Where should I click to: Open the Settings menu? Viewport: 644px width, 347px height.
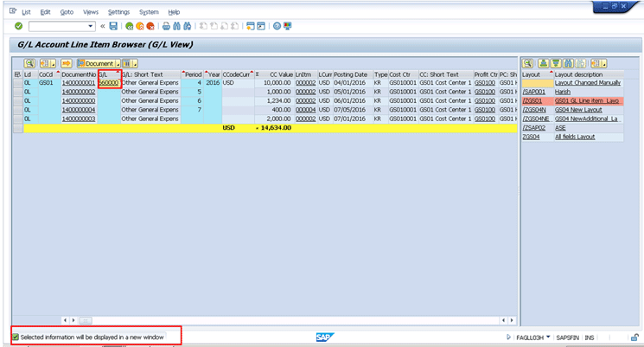(x=119, y=12)
